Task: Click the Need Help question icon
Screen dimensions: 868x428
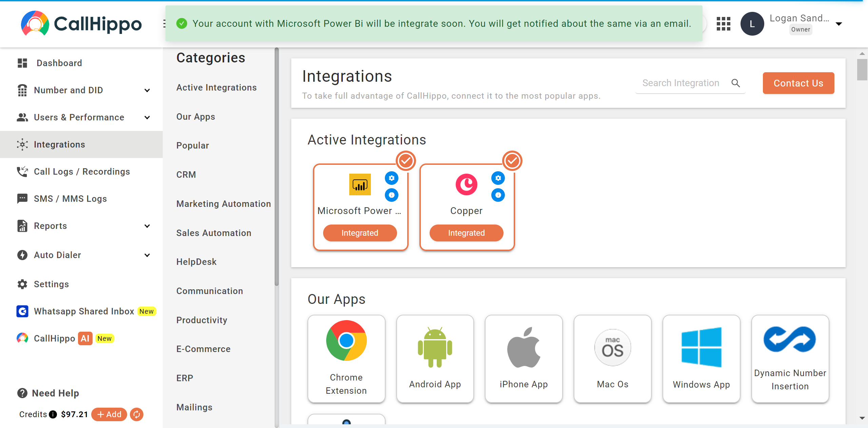Action: [22, 393]
